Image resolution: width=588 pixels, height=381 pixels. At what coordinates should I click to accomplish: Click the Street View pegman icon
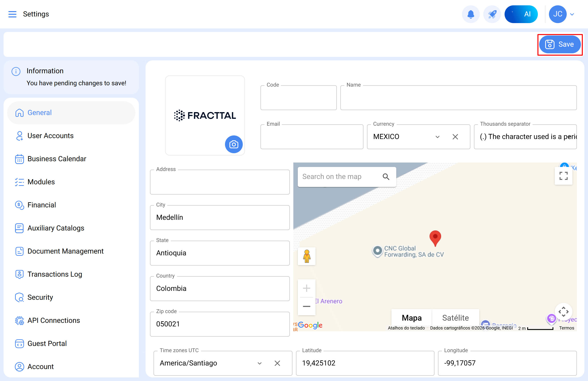click(x=306, y=256)
